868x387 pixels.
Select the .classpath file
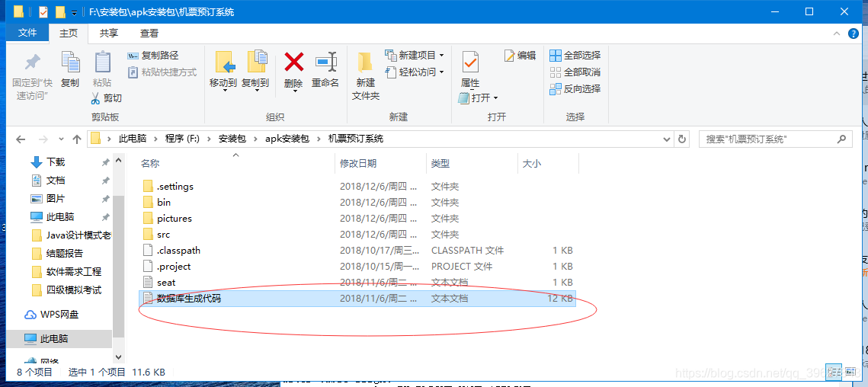(x=357, y=250)
